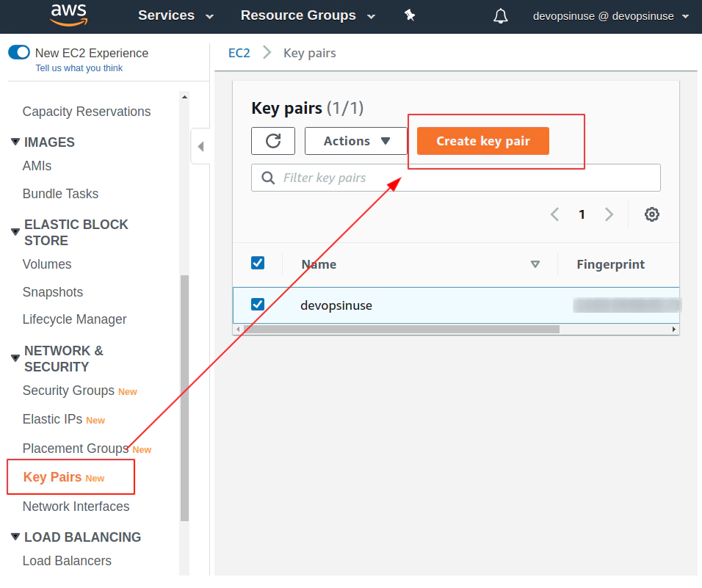Go to previous page arrow
Viewport: 702px width, 588px height.
[554, 214]
